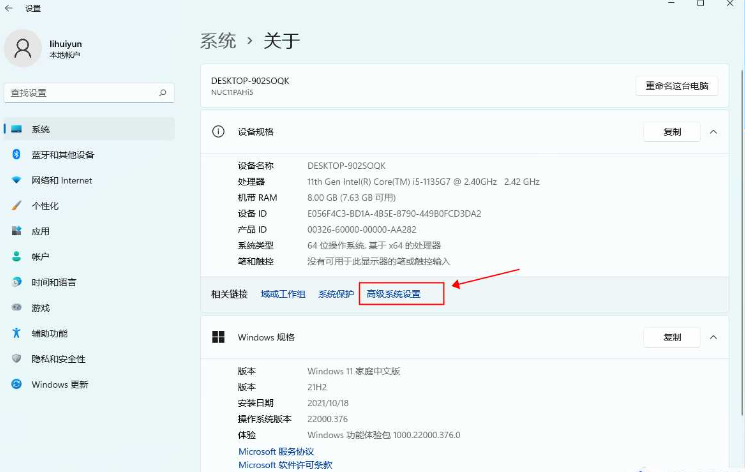Select the device ID E056F4C3 value
745x472 pixels.
point(394,214)
